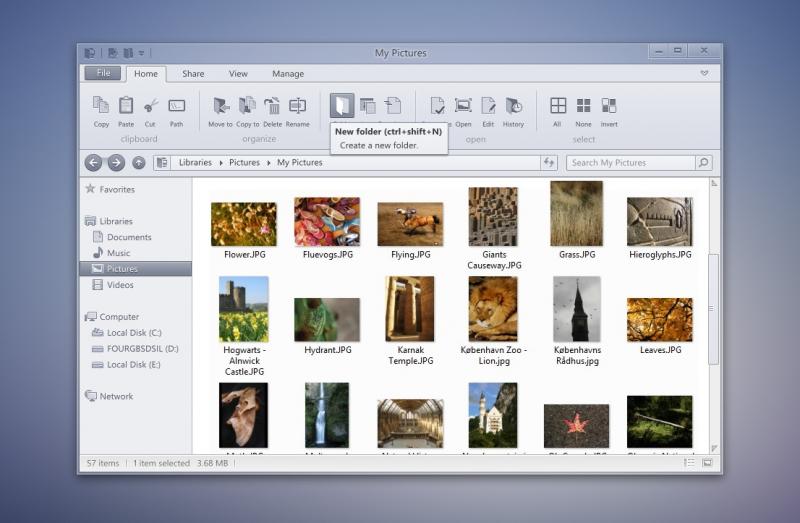Go forward with the Forward arrow button
Screen dimensions: 800x523
pyautogui.click(x=116, y=163)
